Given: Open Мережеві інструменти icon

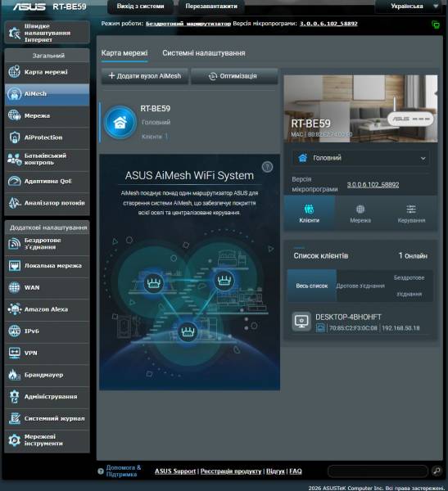Looking at the screenshot, I should pos(15,440).
